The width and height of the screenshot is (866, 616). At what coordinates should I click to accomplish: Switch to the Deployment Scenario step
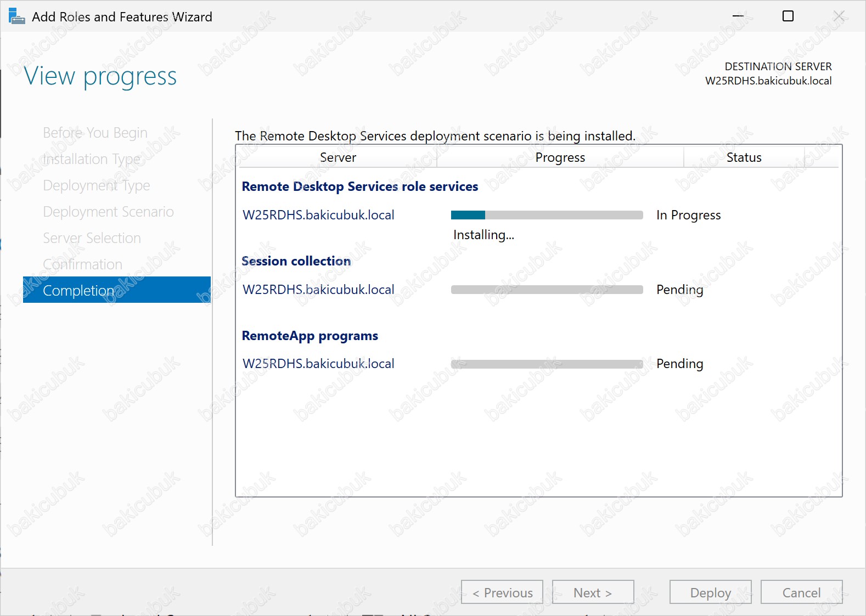point(108,212)
